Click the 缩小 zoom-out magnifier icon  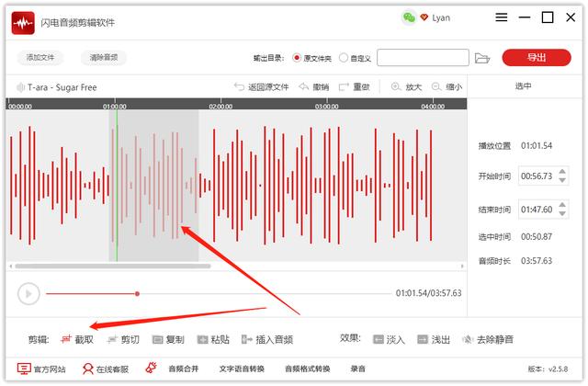[436, 86]
